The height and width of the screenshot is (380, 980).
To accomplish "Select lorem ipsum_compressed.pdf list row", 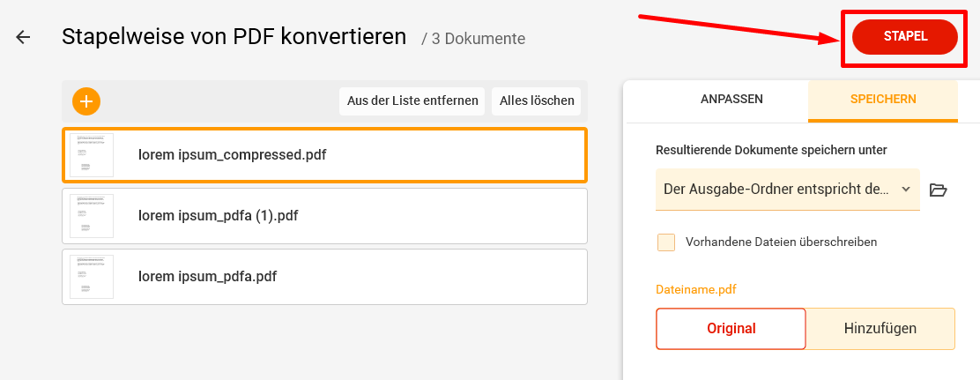I will pos(353,155).
